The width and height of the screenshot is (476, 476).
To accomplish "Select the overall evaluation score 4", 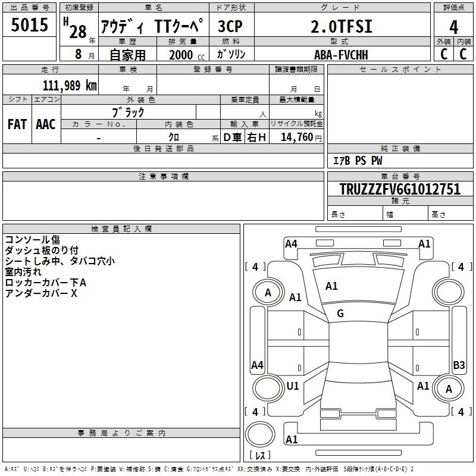I will point(453,27).
